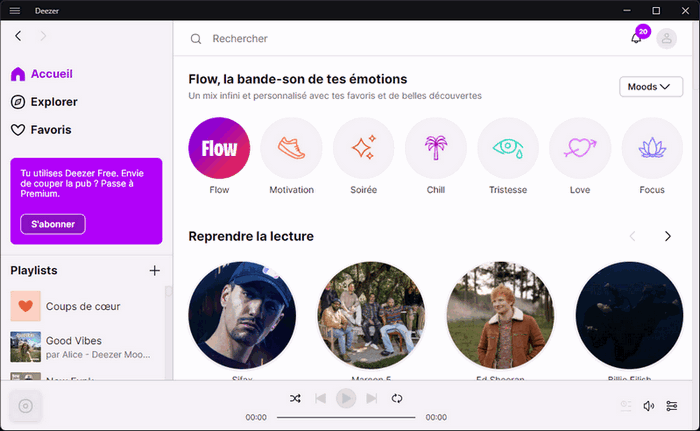This screenshot has width=700, height=431.
Task: Click the S'abonner button
Action: point(53,224)
